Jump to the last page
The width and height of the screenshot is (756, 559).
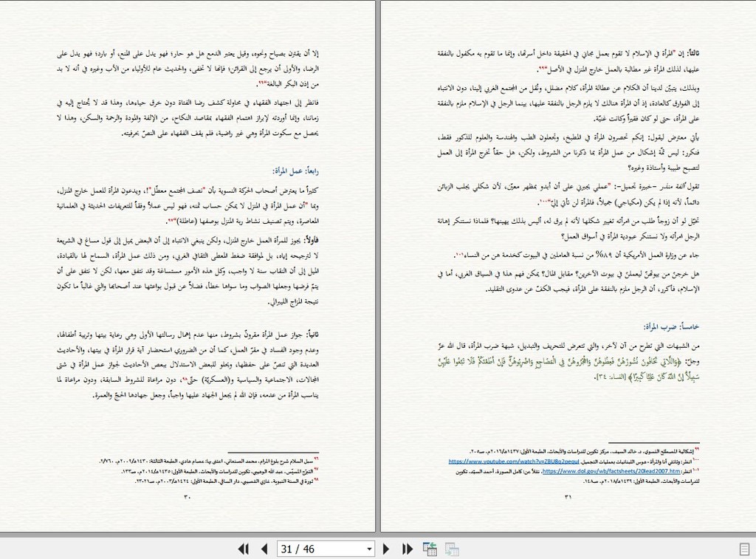(408, 549)
